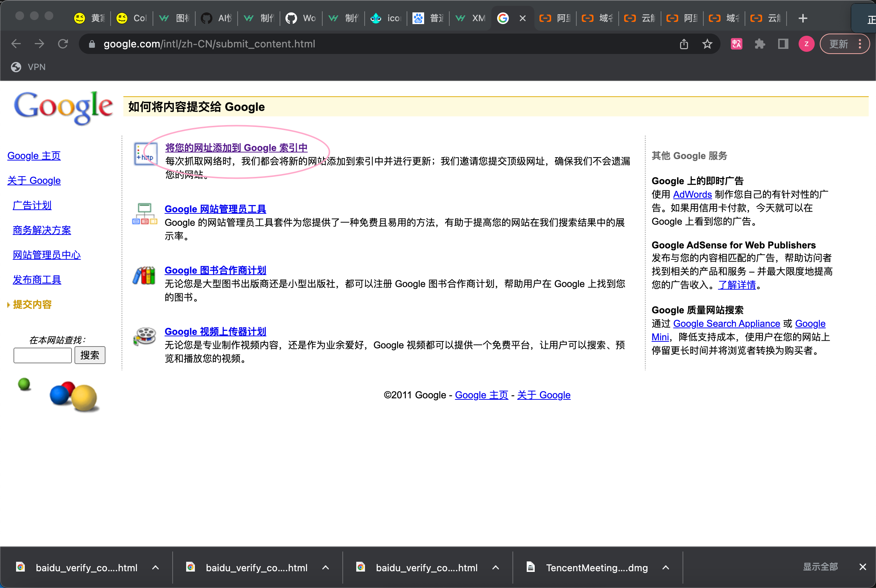Click the webmaster tools sitemap icon

145,214
